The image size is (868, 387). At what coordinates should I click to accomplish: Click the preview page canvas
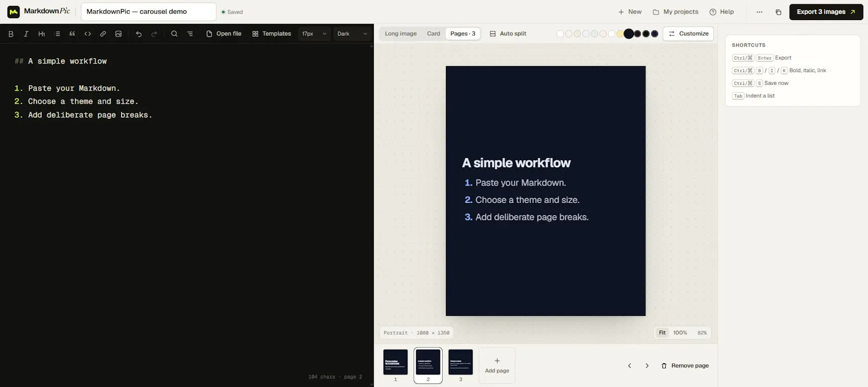[546, 191]
